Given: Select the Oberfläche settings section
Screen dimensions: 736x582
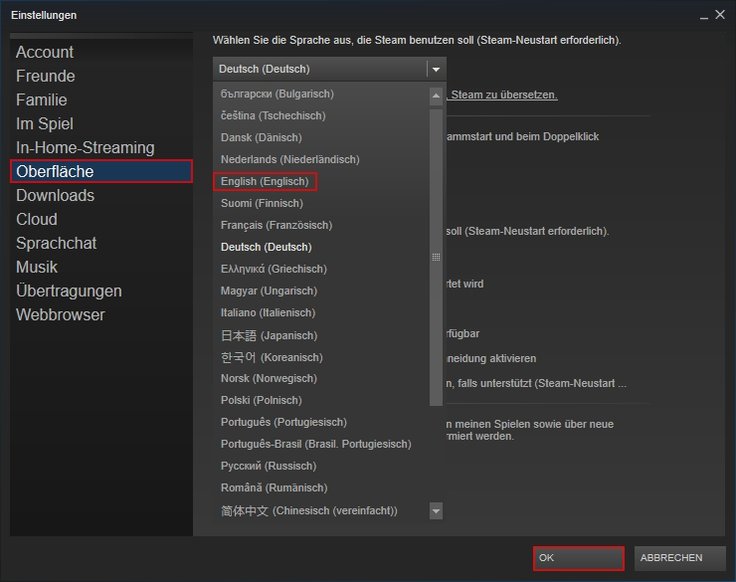Looking at the screenshot, I should 101,171.
